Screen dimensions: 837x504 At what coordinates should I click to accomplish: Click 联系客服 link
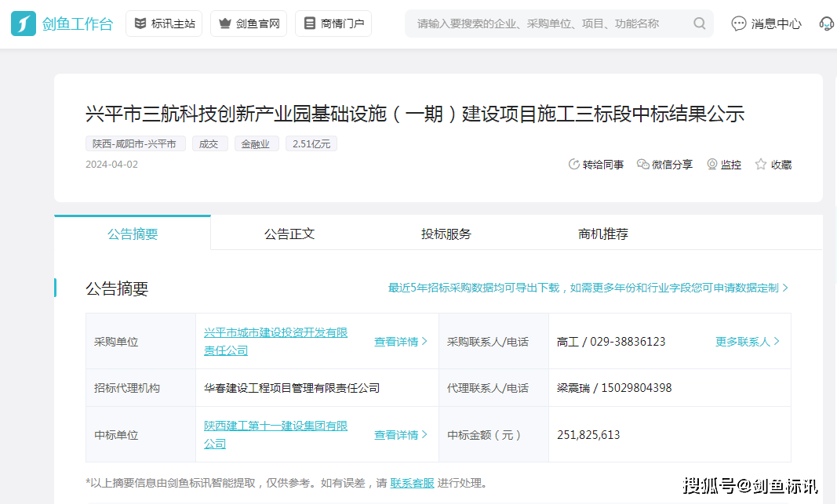pyautogui.click(x=412, y=483)
